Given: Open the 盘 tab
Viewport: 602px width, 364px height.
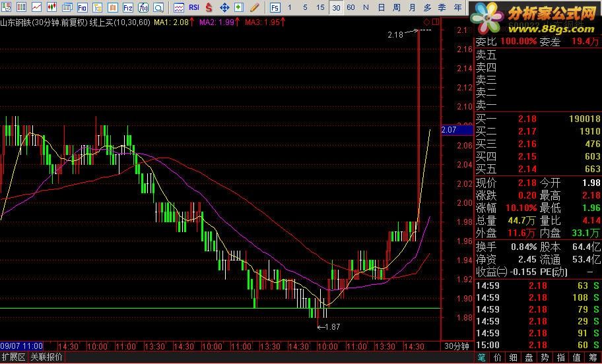Looking at the screenshot, I should pyautogui.click(x=529, y=357).
